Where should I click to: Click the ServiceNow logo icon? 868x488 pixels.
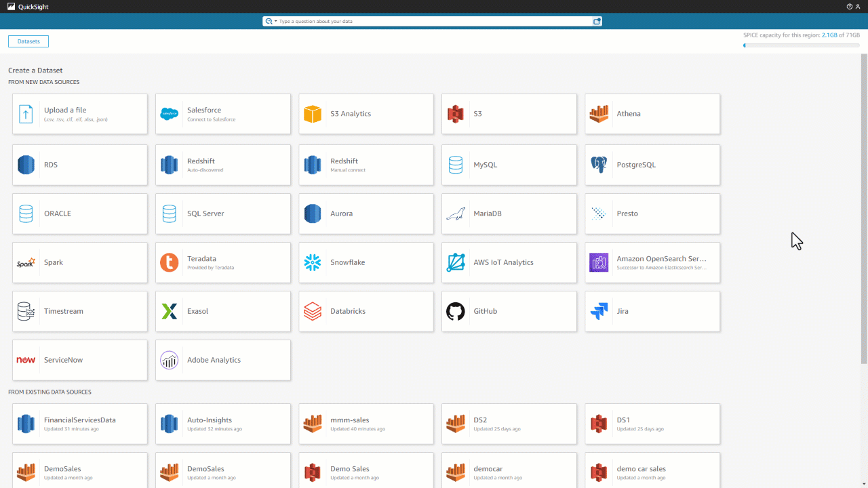[26, 360]
